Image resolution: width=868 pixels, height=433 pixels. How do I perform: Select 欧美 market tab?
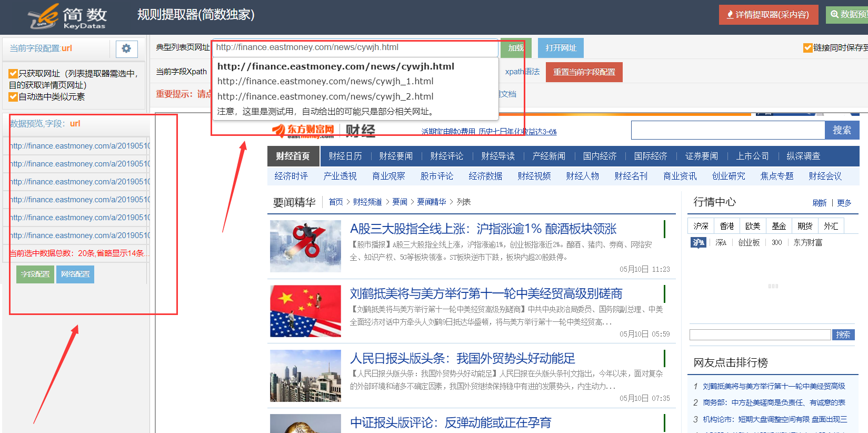753,226
